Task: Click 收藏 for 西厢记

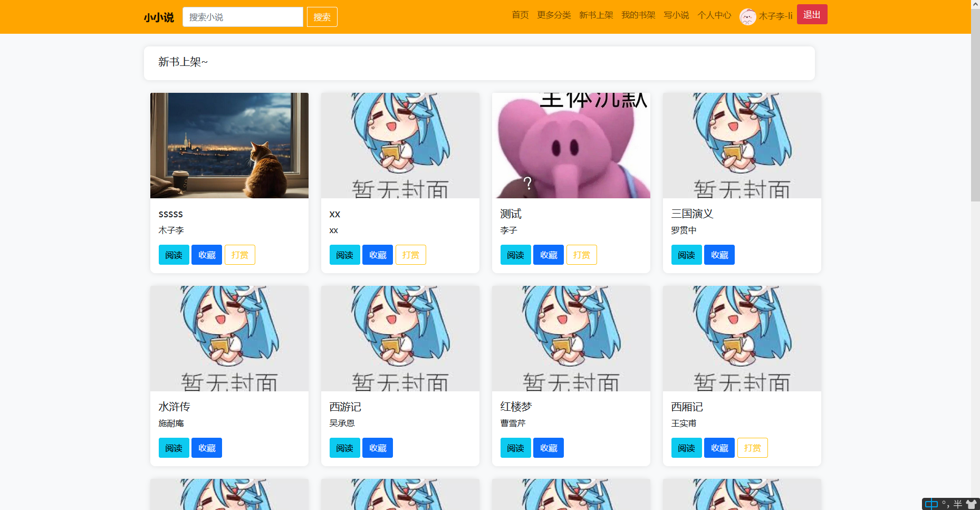Action: [719, 448]
